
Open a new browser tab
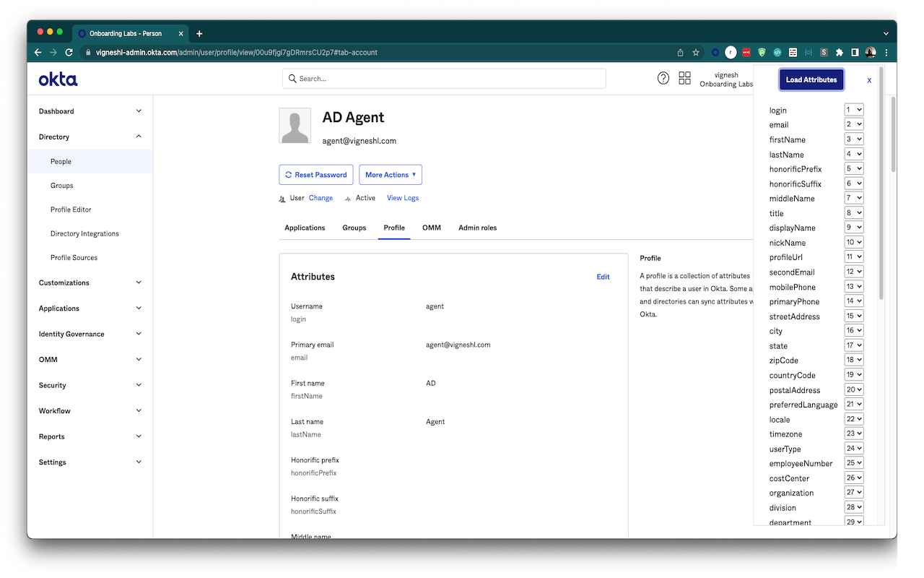pyautogui.click(x=199, y=33)
